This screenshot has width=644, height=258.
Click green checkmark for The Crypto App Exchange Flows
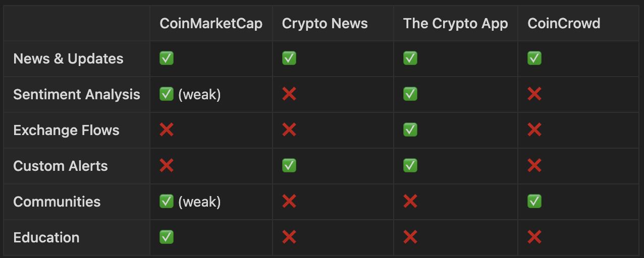coord(410,130)
